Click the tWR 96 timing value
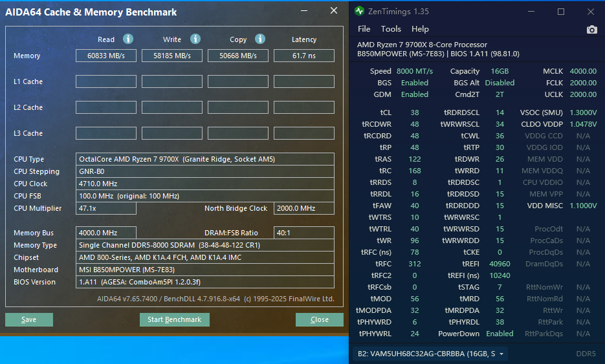605x364 pixels. click(x=415, y=241)
